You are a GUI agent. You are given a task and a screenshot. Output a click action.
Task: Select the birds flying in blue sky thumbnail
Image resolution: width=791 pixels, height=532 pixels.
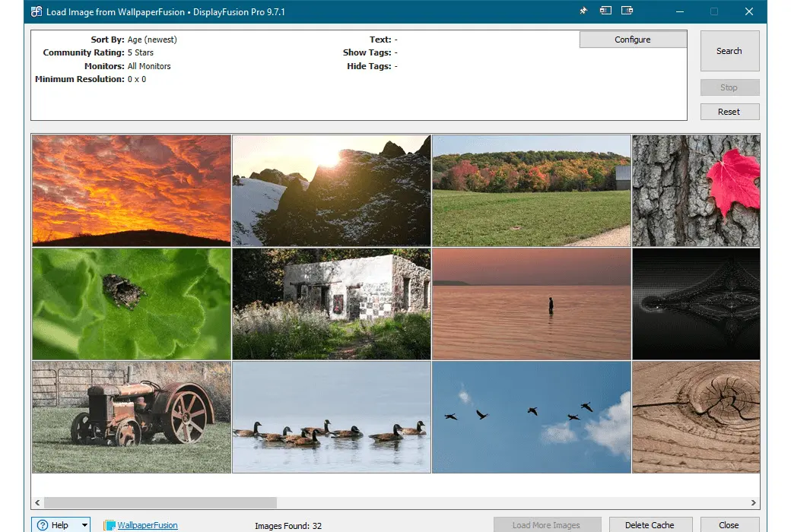click(532, 417)
